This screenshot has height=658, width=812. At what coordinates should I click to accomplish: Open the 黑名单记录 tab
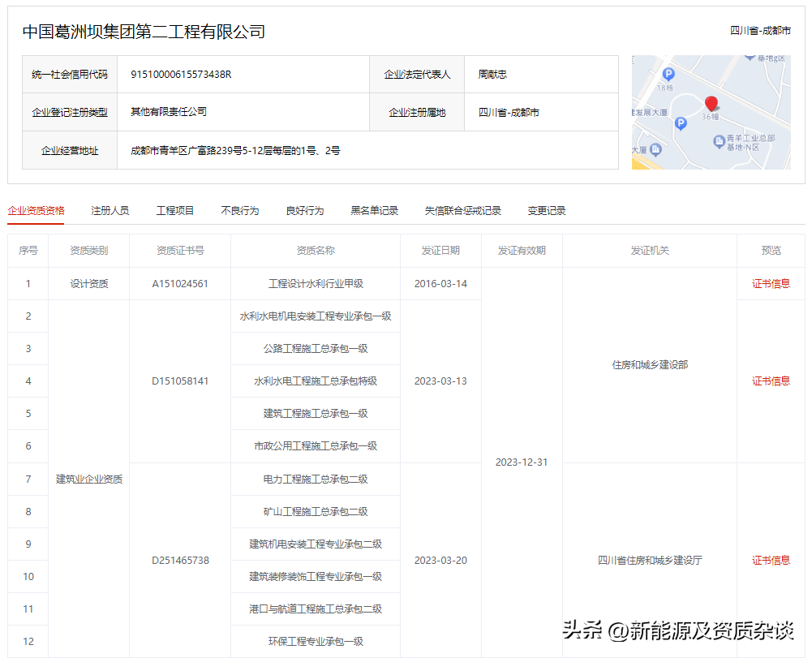pos(375,210)
